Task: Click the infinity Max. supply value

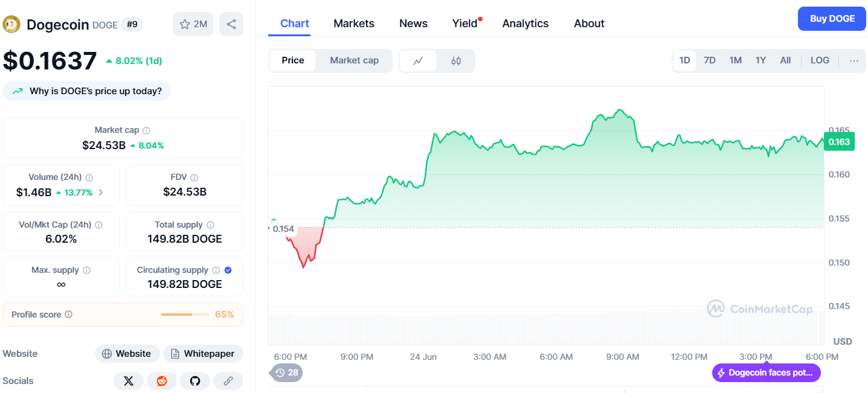Action: pos(61,284)
